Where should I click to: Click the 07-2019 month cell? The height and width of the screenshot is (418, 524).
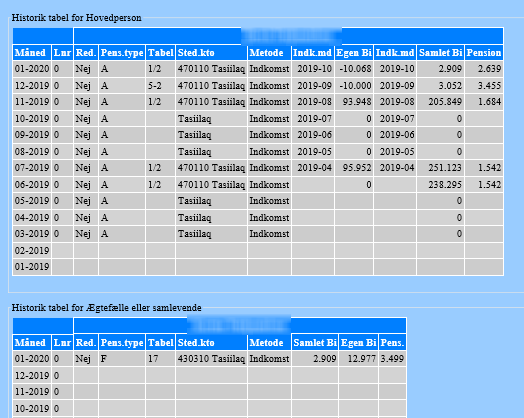click(32, 168)
